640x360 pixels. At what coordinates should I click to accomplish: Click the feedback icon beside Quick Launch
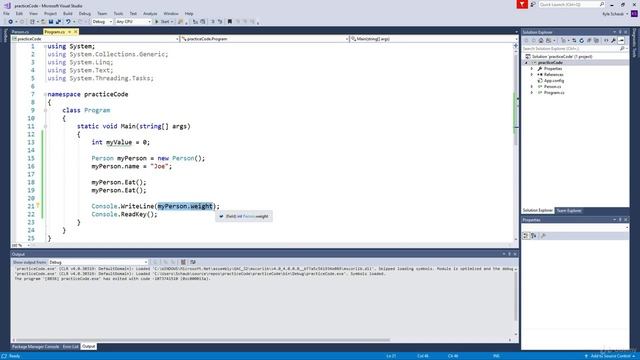point(533,4)
